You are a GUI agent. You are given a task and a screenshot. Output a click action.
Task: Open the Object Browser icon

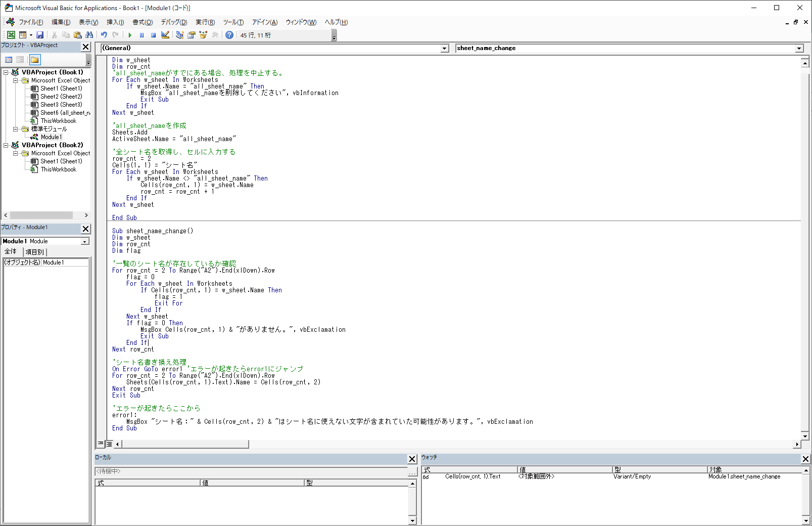tap(203, 35)
